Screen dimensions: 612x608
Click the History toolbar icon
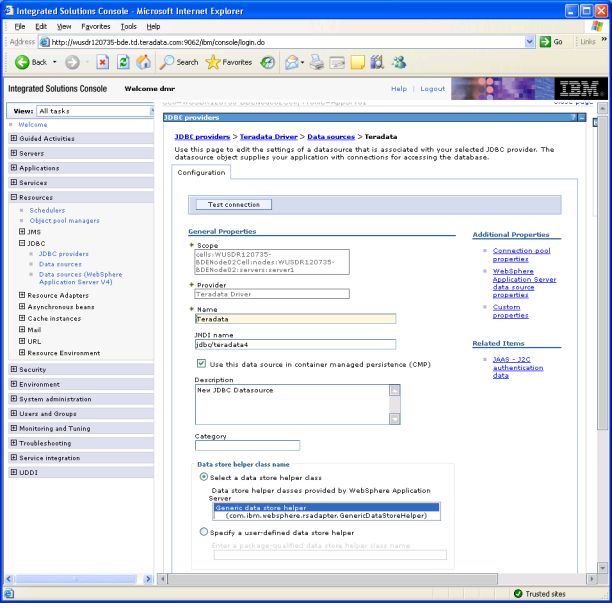tap(267, 62)
